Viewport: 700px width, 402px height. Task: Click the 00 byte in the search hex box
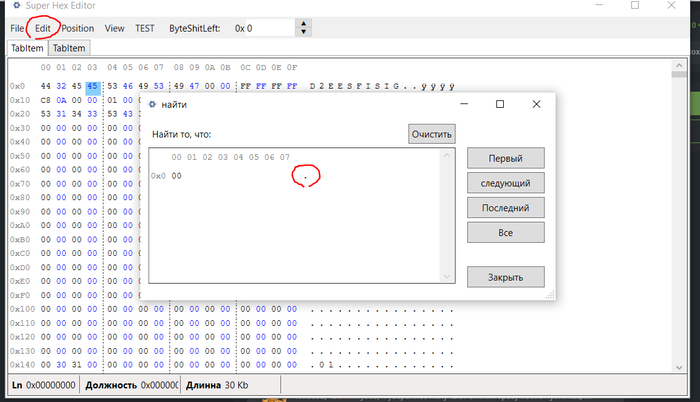click(x=176, y=176)
